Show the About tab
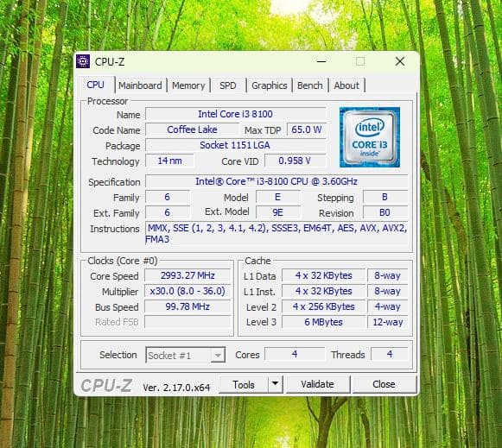Screen dimensions: 502x448 click(346, 85)
